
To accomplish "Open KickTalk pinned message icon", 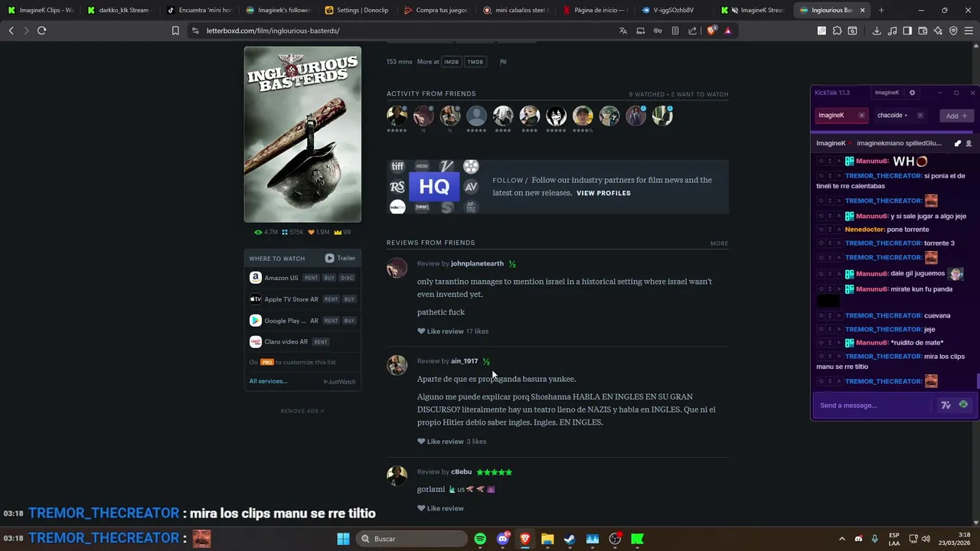I will coord(957,143).
